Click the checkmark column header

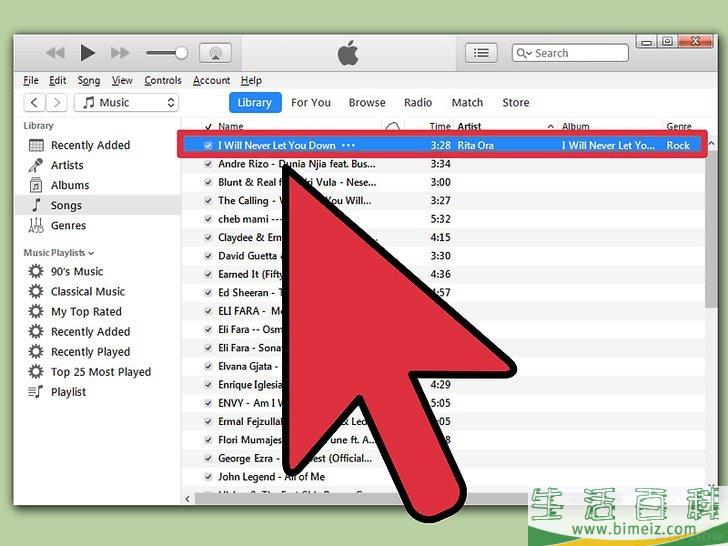(x=208, y=127)
